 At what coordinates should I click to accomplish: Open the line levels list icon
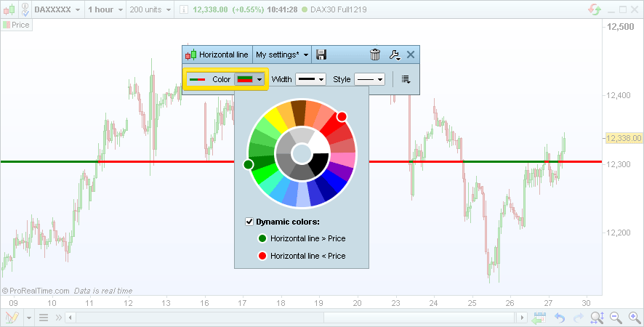pos(406,79)
